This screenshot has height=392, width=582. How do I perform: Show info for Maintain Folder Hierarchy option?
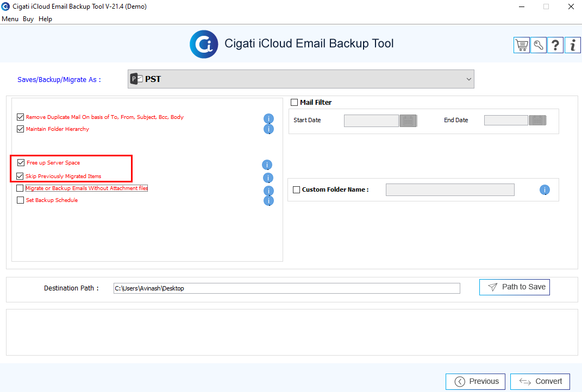pos(269,129)
